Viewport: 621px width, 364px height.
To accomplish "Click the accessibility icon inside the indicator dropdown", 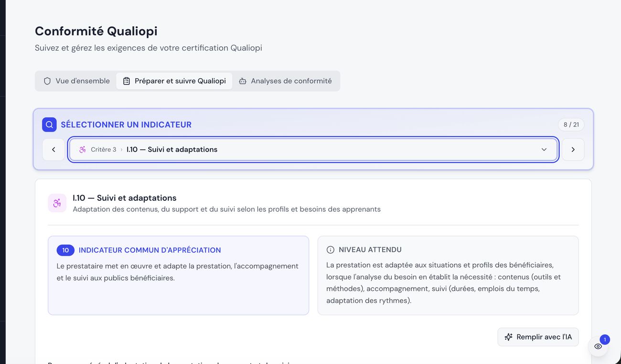I will 83,149.
